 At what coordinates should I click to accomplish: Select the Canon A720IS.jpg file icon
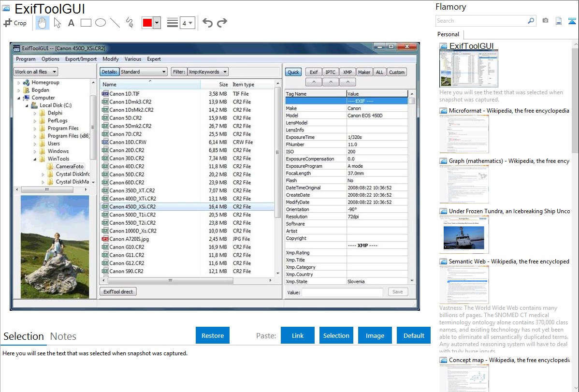(x=105, y=239)
